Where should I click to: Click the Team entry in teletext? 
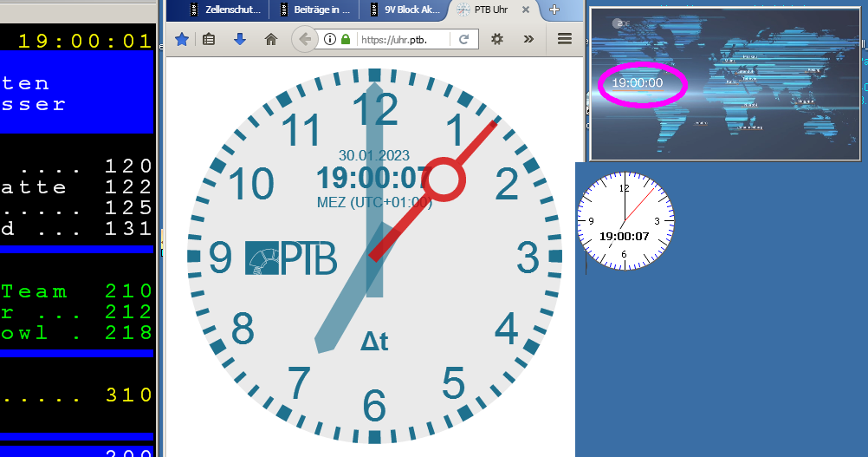coord(34,291)
